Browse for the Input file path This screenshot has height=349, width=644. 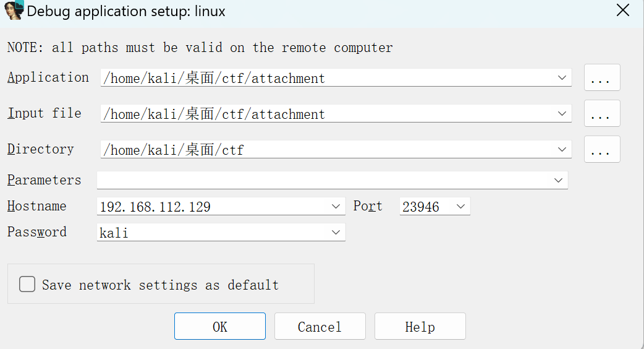coord(601,114)
